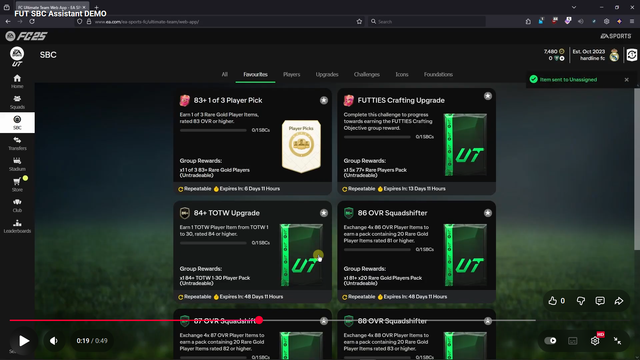This screenshot has height=360, width=640.
Task: Switch to the Icons tab
Action: pos(402,74)
